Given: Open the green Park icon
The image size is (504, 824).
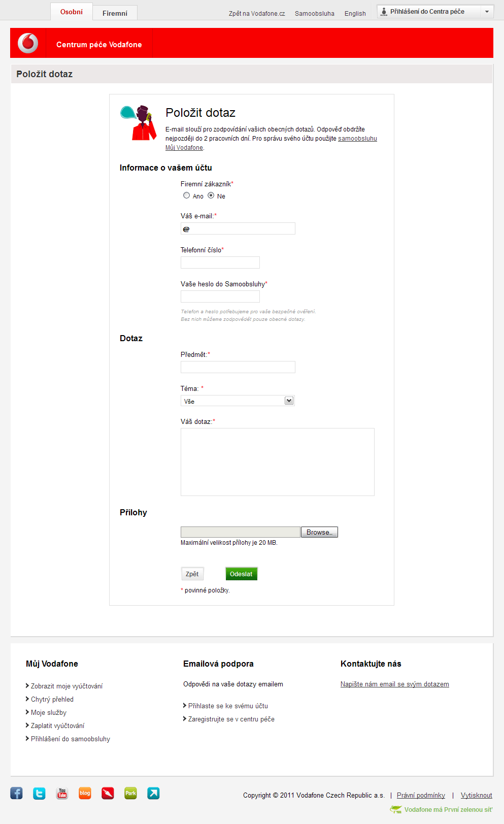Looking at the screenshot, I should pos(130,793).
